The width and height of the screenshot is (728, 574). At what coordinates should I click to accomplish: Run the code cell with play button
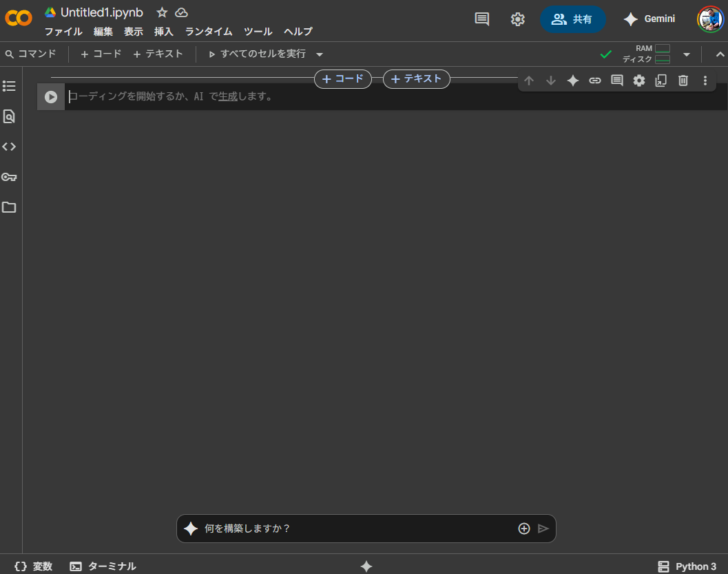[x=51, y=97]
